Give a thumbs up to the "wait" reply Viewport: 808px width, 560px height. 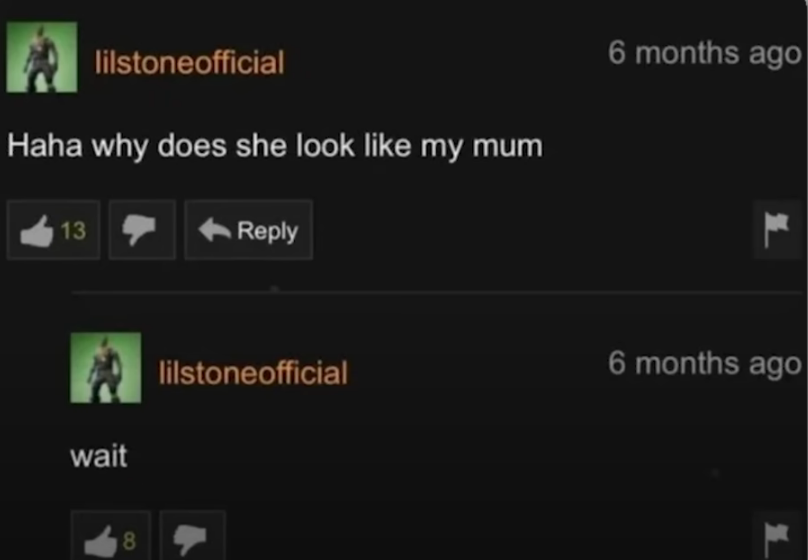(111, 536)
